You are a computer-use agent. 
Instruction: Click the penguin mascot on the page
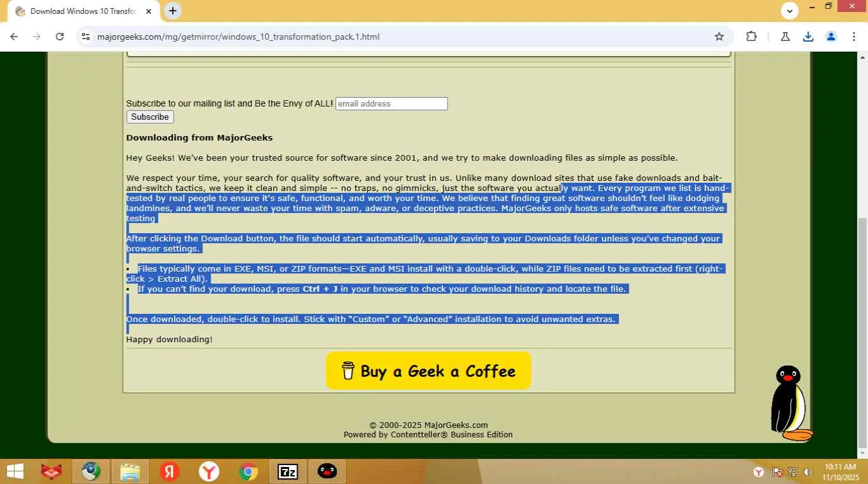pos(790,403)
